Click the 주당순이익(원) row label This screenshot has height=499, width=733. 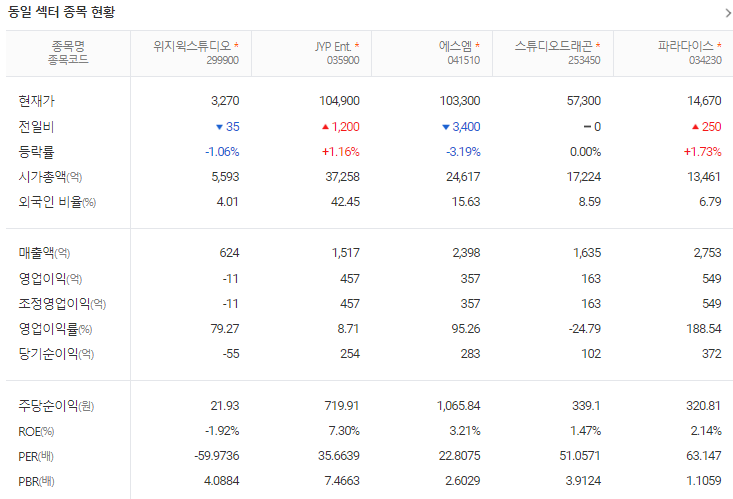pos(56,406)
